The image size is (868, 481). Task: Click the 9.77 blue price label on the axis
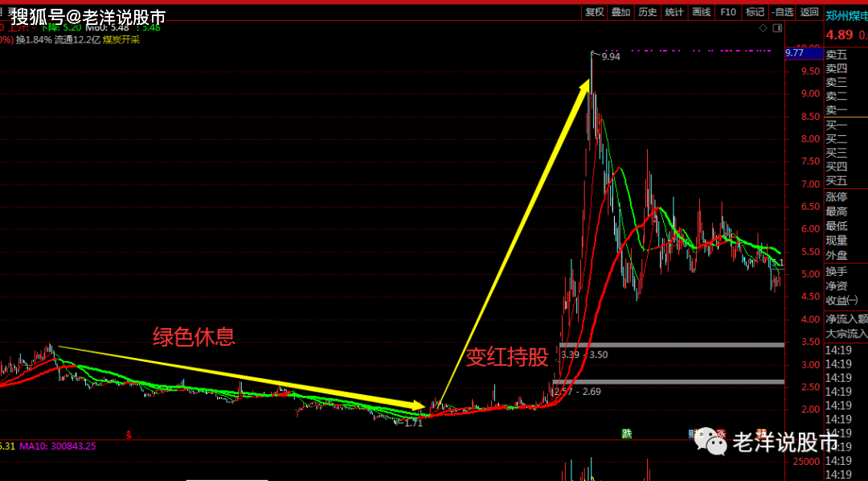tap(803, 53)
